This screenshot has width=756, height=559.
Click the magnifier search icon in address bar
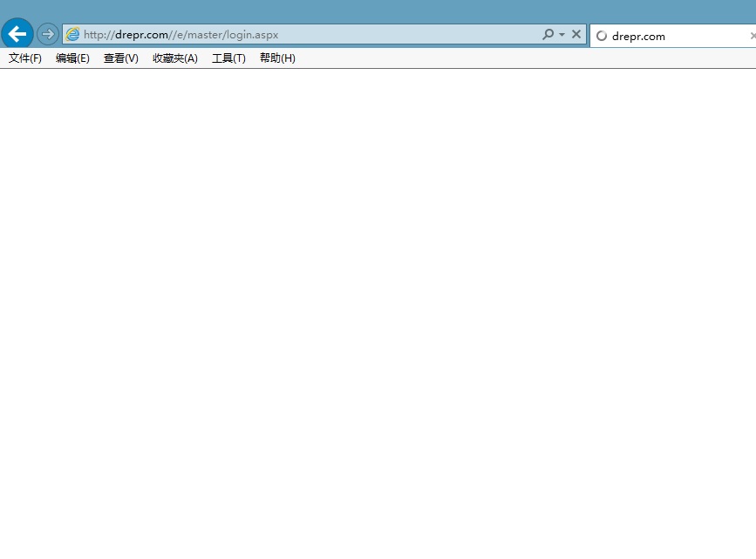548,35
